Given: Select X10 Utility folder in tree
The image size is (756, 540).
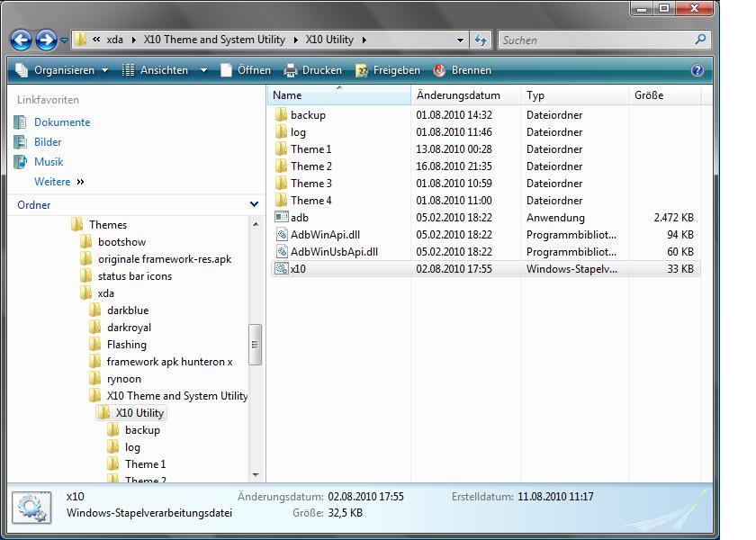Looking at the screenshot, I should tap(139, 413).
